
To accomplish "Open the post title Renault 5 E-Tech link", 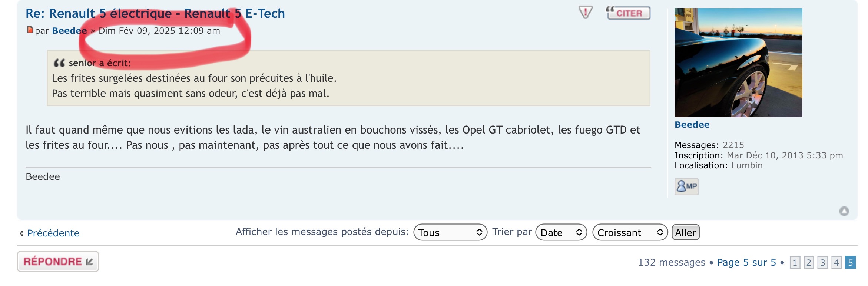I will [x=155, y=14].
